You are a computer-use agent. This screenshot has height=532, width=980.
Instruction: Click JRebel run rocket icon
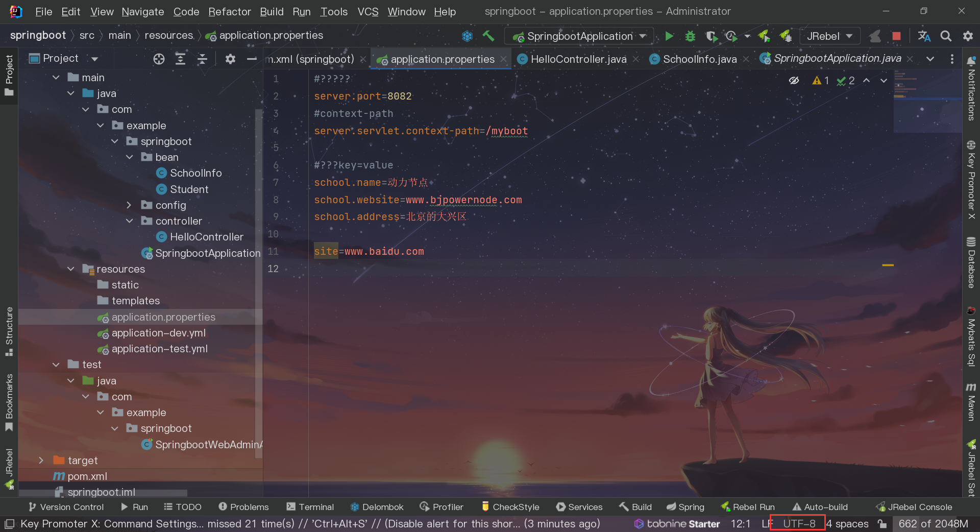(764, 36)
